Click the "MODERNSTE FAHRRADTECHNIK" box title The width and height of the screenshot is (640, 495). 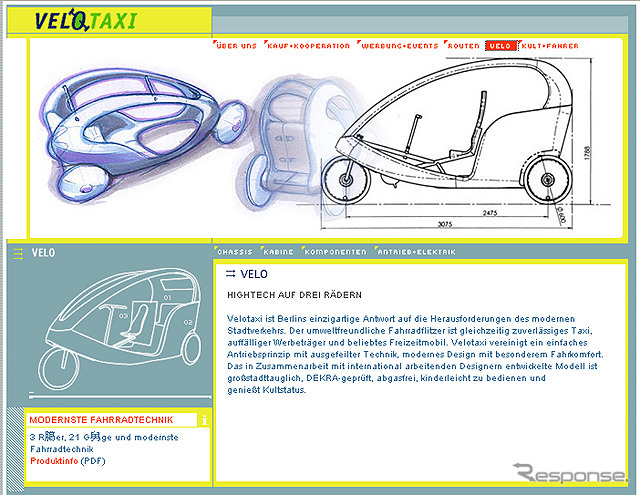(101, 420)
